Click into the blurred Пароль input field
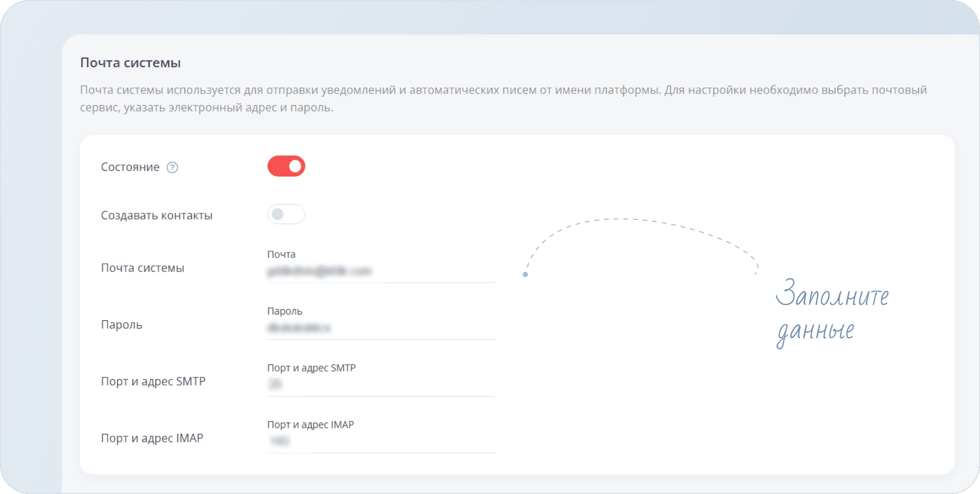This screenshot has height=494, width=980. [380, 328]
